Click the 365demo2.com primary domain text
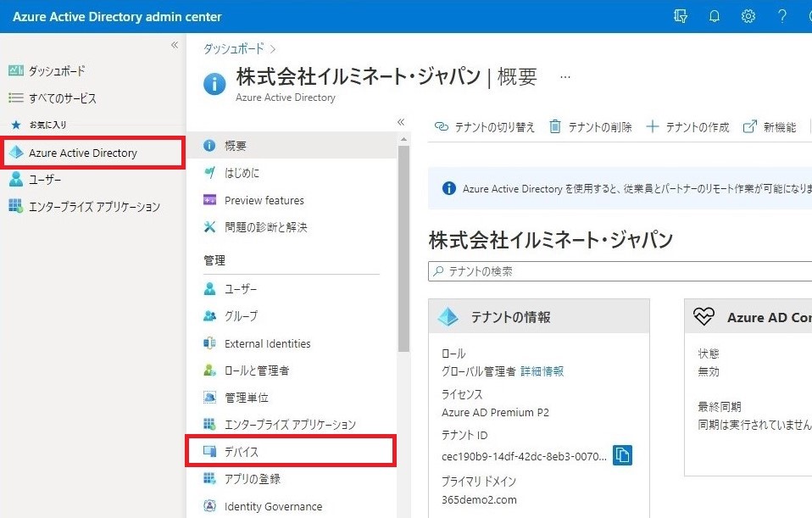 [x=479, y=500]
